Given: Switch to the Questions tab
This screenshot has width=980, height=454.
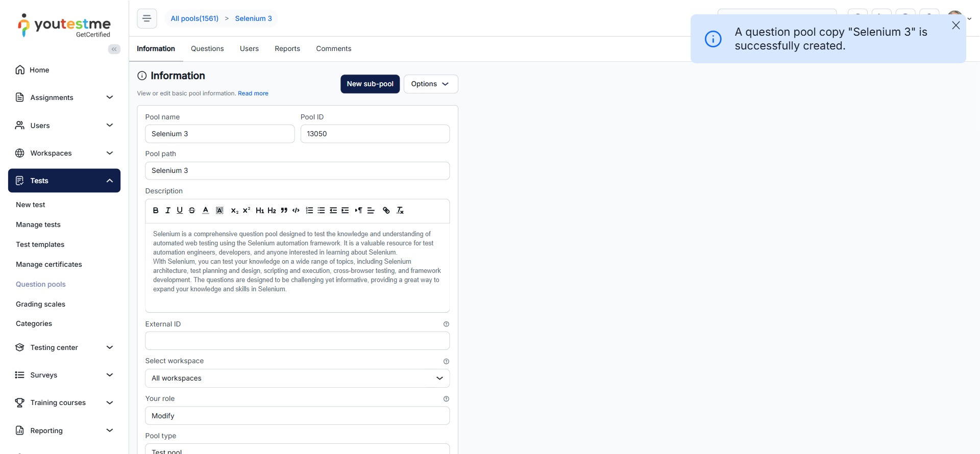Looking at the screenshot, I should tap(207, 48).
